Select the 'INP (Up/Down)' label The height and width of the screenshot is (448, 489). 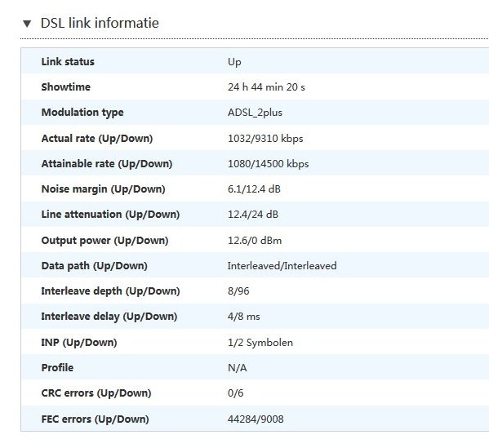pyautogui.click(x=79, y=342)
